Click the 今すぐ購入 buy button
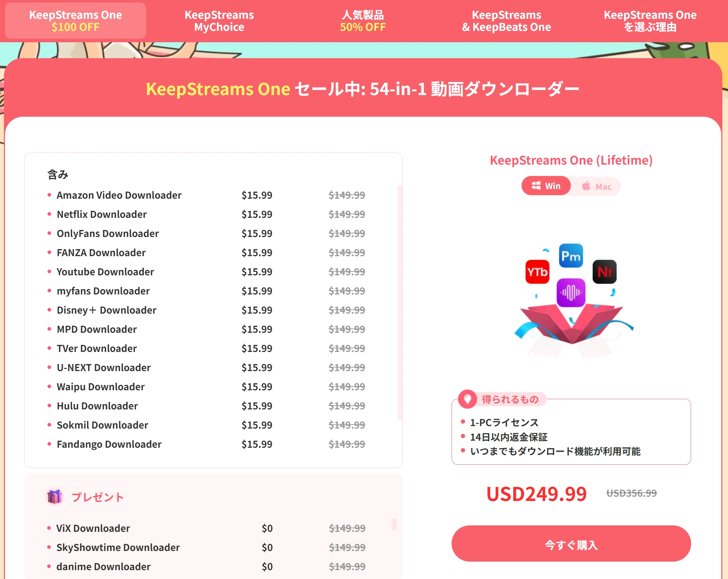 tap(571, 544)
